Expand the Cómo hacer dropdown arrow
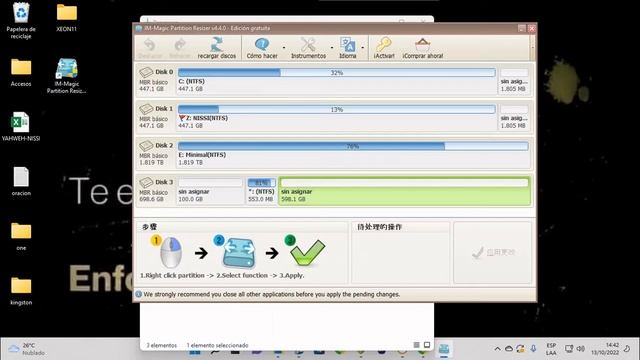 pyautogui.click(x=284, y=48)
